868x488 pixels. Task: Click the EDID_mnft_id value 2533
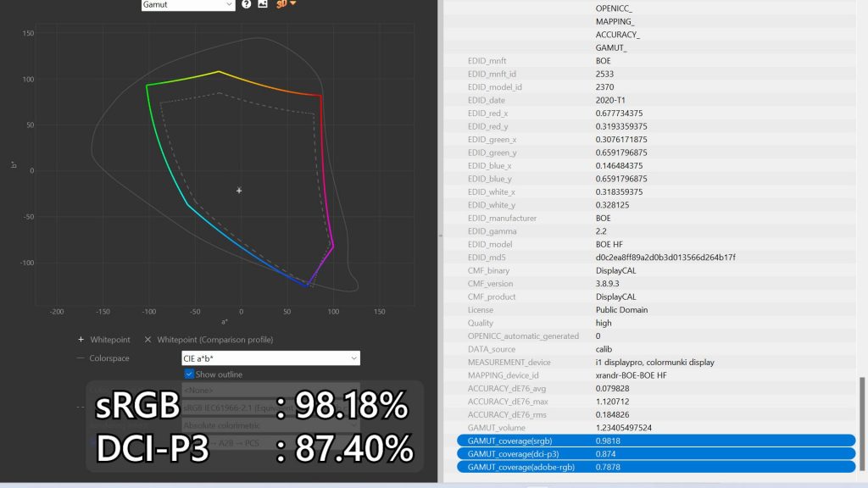click(x=604, y=74)
